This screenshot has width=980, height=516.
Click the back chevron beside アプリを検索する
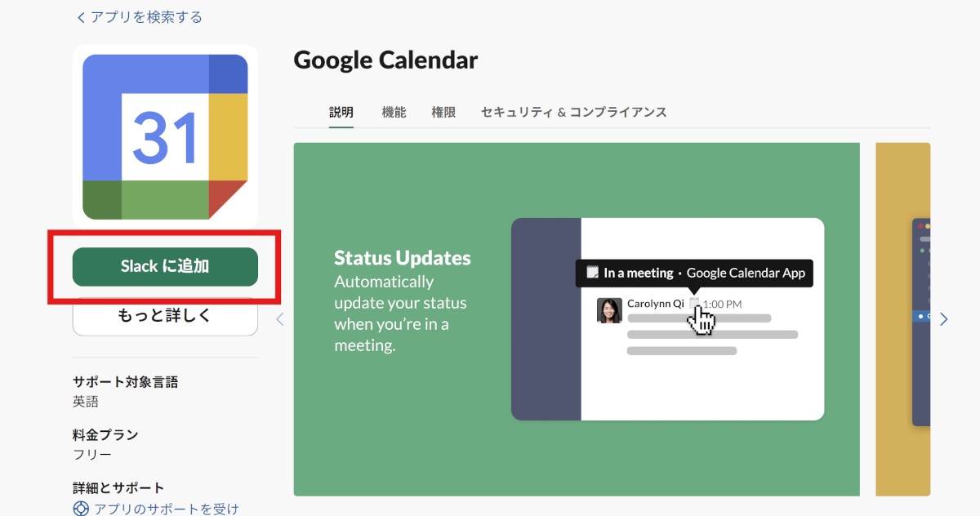pyautogui.click(x=80, y=17)
